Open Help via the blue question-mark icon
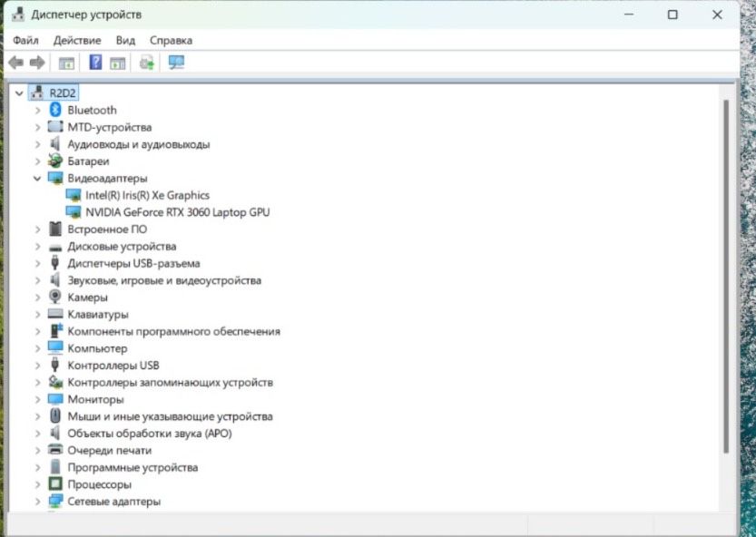The height and width of the screenshot is (537, 756). 95,63
